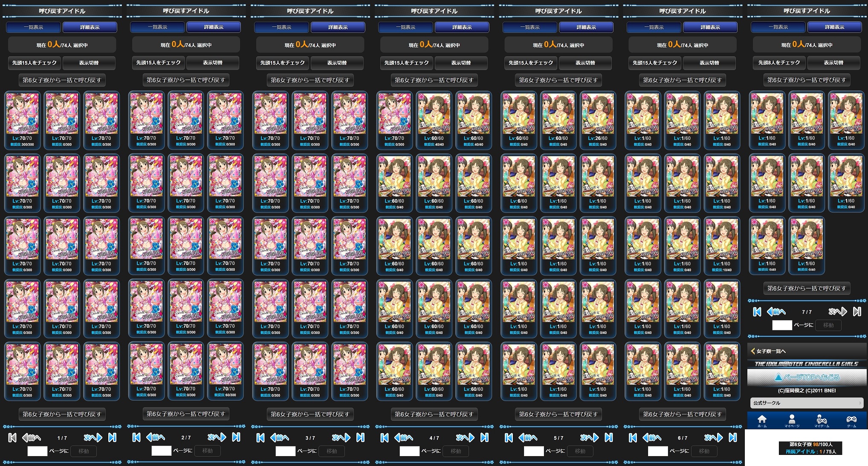This screenshot has height=466, width=868.
Task: Jump to first page icon beside 6/7
Action: [x=633, y=437]
